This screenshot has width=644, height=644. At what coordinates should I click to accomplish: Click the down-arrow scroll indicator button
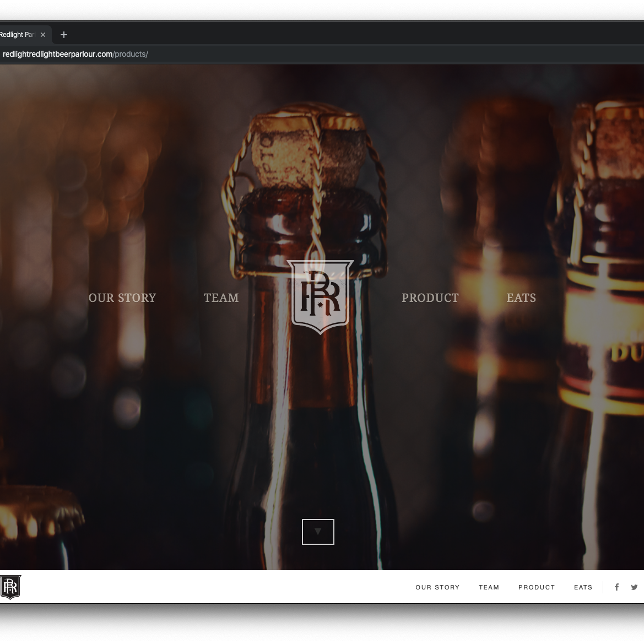[x=318, y=532]
